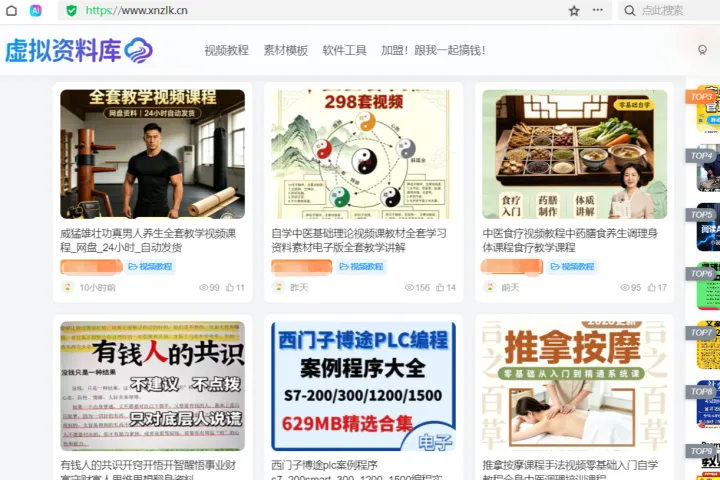Open the TOP3 ranked sidebar item
Screen dimensions: 720x480
[x=703, y=109]
